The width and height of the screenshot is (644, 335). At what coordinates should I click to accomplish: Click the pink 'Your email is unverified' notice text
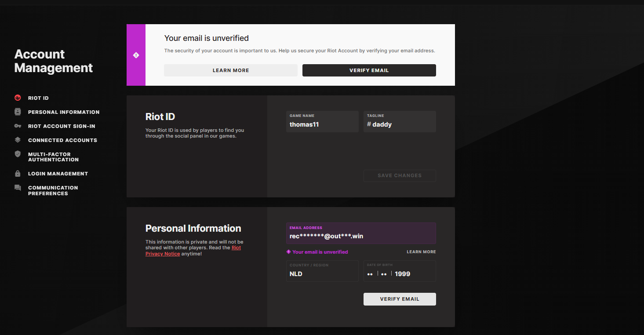click(x=320, y=252)
